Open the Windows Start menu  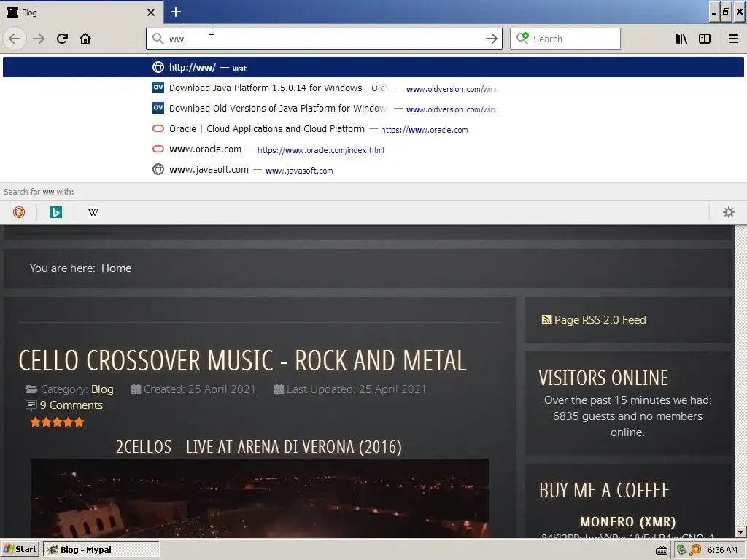[20, 550]
